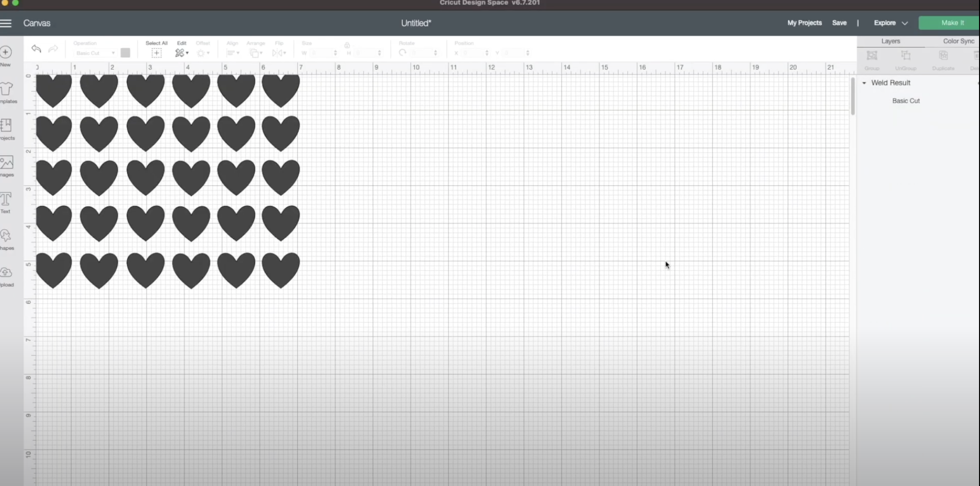Switch to the Layers tab
The image size is (980, 486).
point(891,41)
